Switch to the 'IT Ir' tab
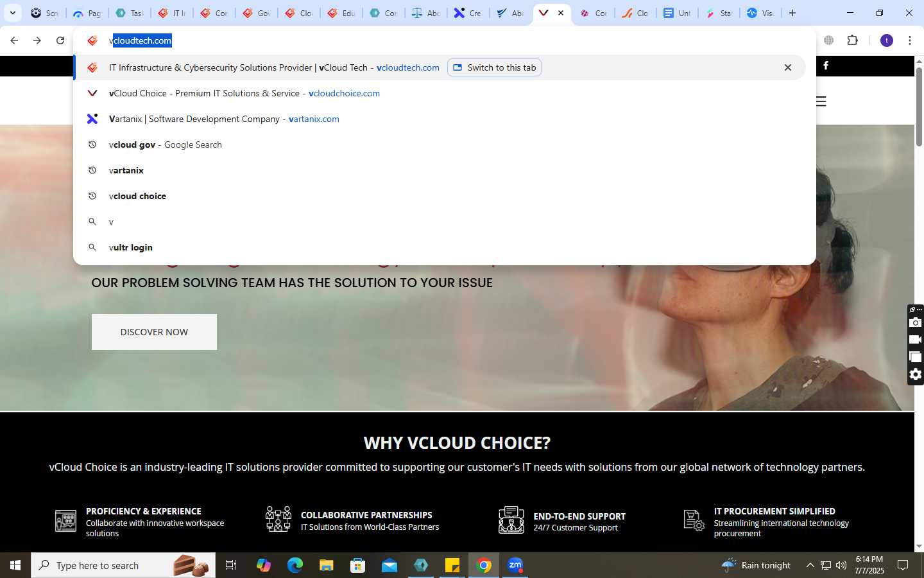 click(171, 13)
